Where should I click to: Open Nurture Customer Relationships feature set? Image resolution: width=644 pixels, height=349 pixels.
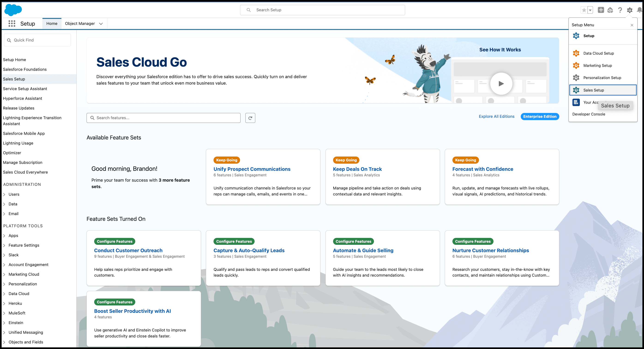pos(491,250)
